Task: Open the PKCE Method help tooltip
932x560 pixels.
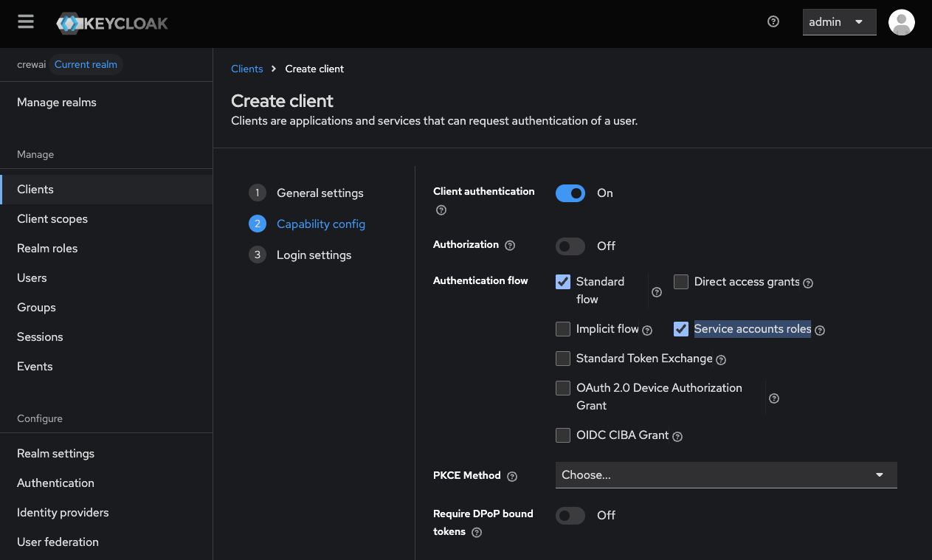Action: coord(512,476)
